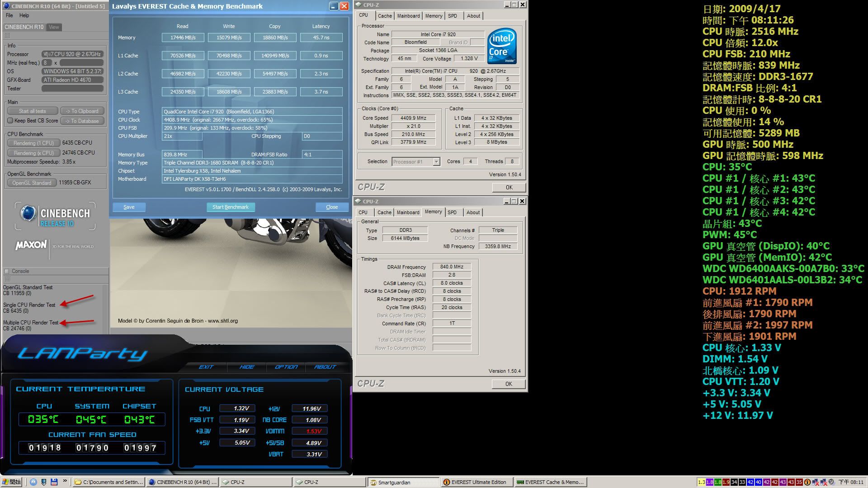Image resolution: width=868 pixels, height=488 pixels.
Task: Click Multiple CPU Render Test console entry
Action: (31, 323)
